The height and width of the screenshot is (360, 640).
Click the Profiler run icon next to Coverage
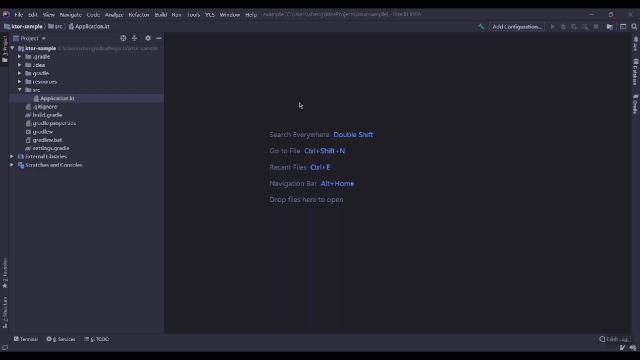pyautogui.click(x=585, y=27)
